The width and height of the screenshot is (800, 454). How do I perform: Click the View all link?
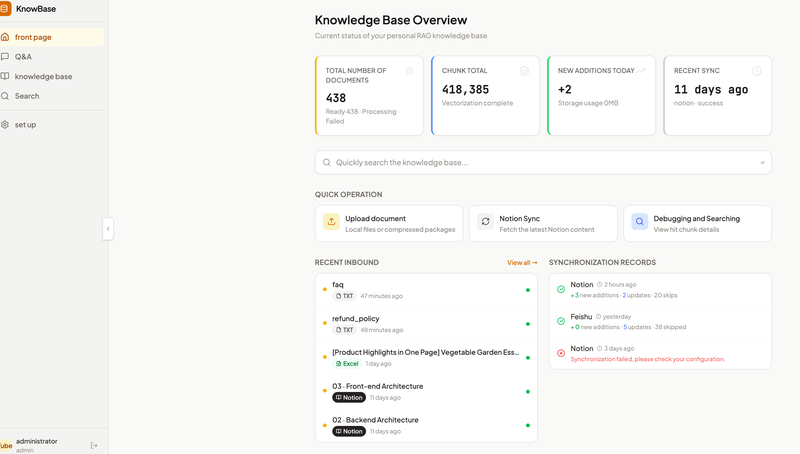click(522, 262)
